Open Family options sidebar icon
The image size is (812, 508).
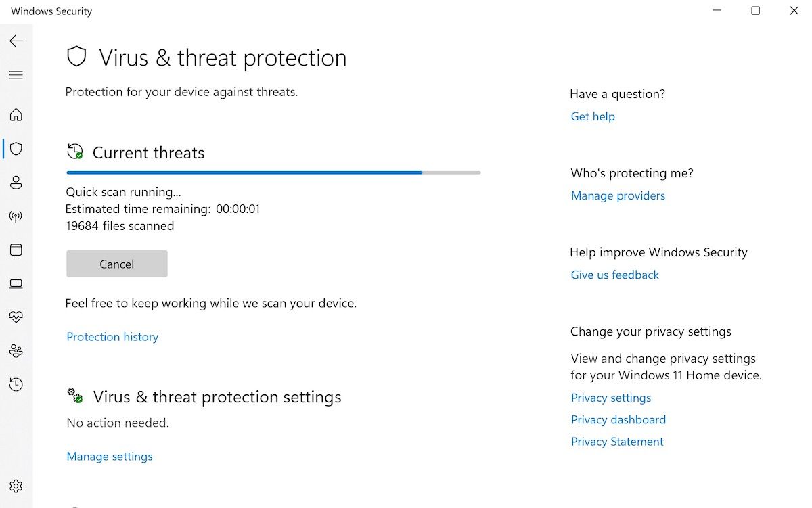click(16, 350)
